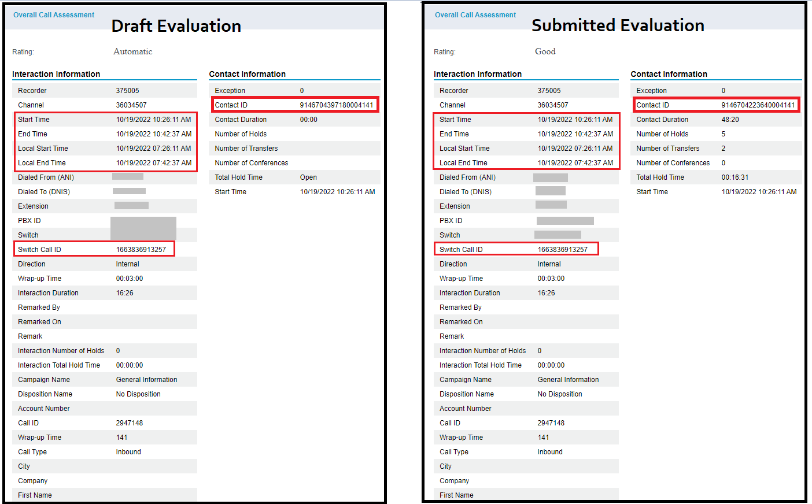Click draft Local Start Time value 07:26:11 AM
Image resolution: width=812 pixels, height=504 pixels.
[172, 149]
